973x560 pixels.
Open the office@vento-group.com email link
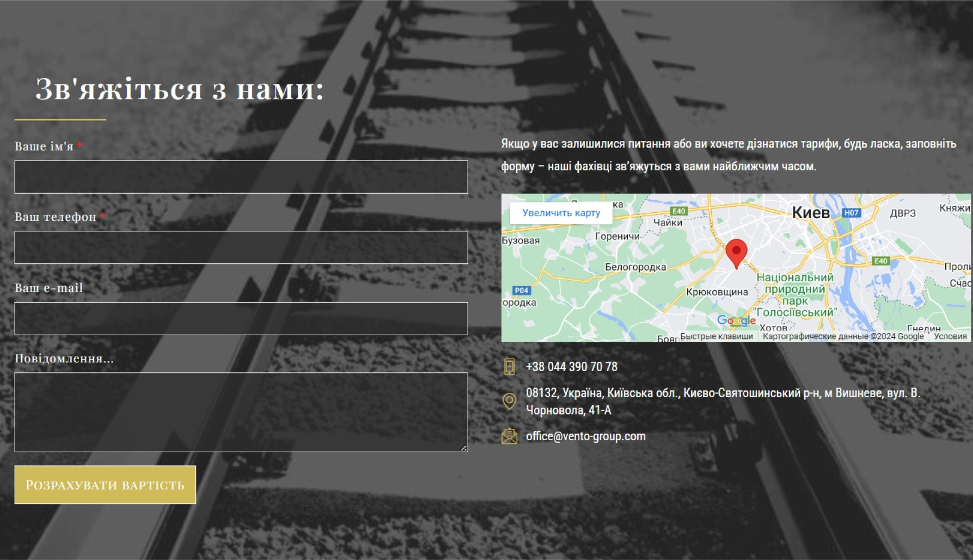(586, 436)
